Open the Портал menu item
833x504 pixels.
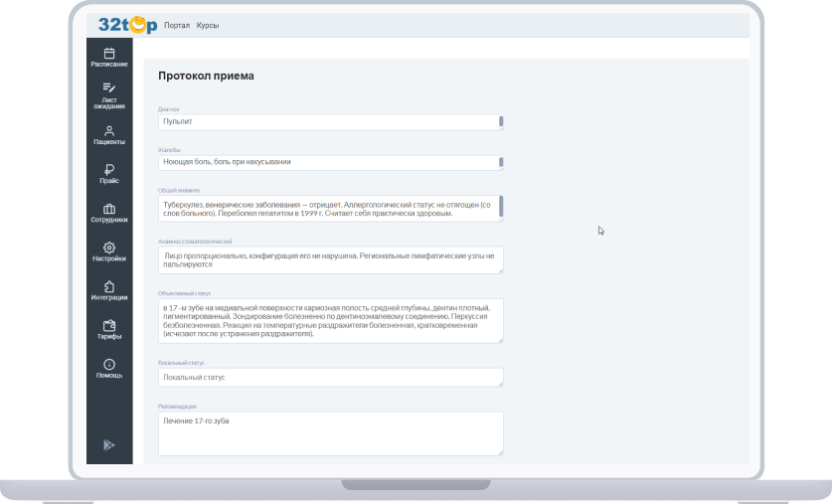[176, 26]
